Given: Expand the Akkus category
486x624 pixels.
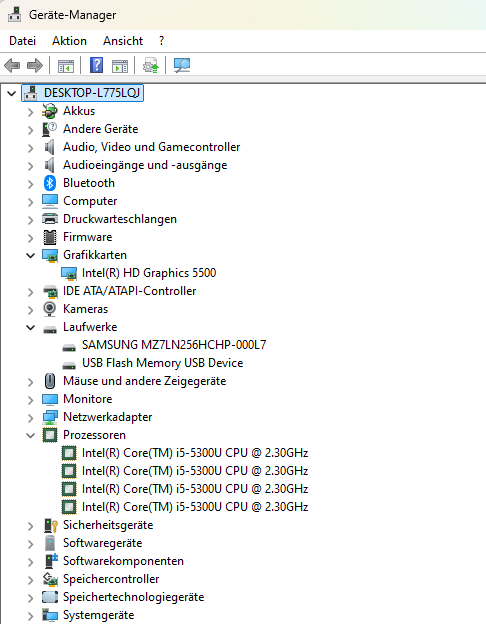Looking at the screenshot, I should click(x=31, y=112).
